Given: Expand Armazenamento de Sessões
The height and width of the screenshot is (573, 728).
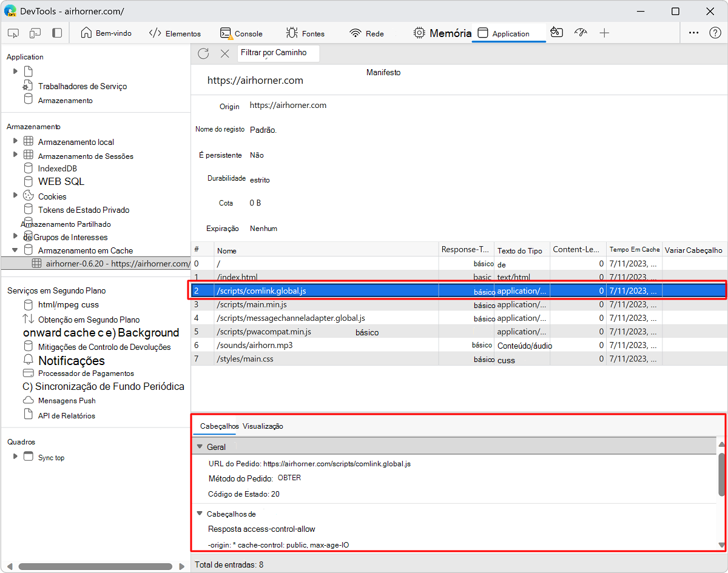Looking at the screenshot, I should click(15, 155).
